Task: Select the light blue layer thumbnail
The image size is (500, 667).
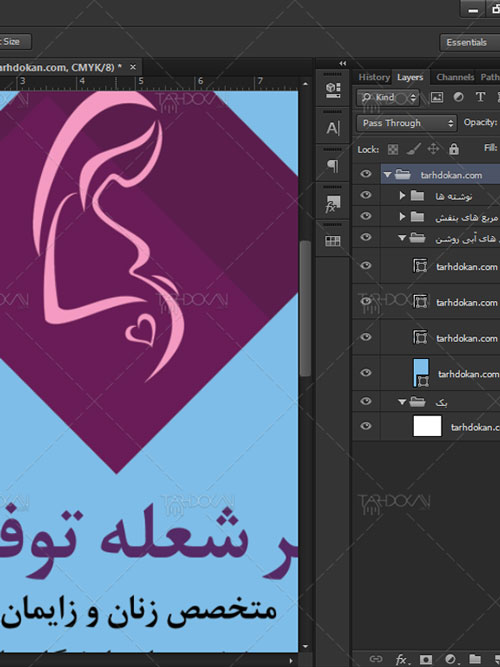Action: (421, 373)
